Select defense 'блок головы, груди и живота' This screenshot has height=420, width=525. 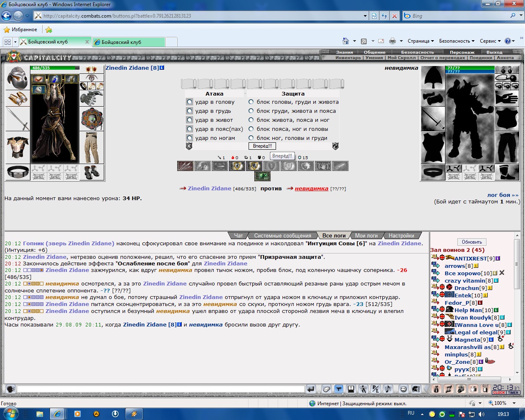tap(251, 102)
